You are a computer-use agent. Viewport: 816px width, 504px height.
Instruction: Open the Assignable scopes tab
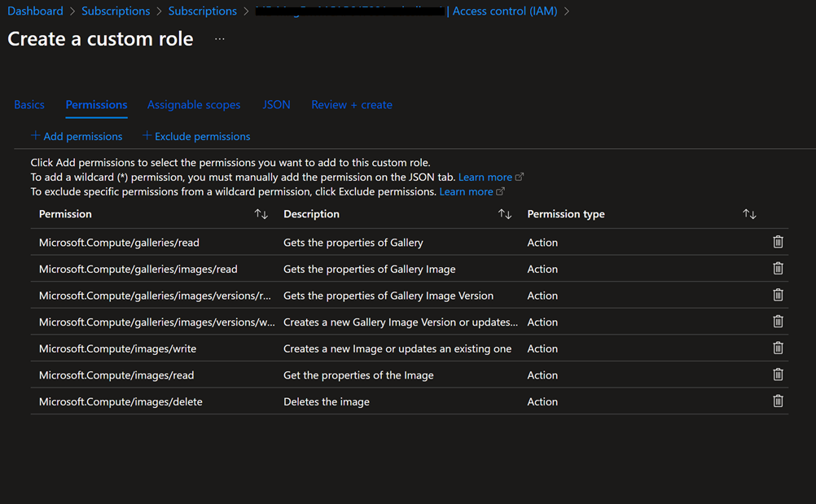[194, 104]
